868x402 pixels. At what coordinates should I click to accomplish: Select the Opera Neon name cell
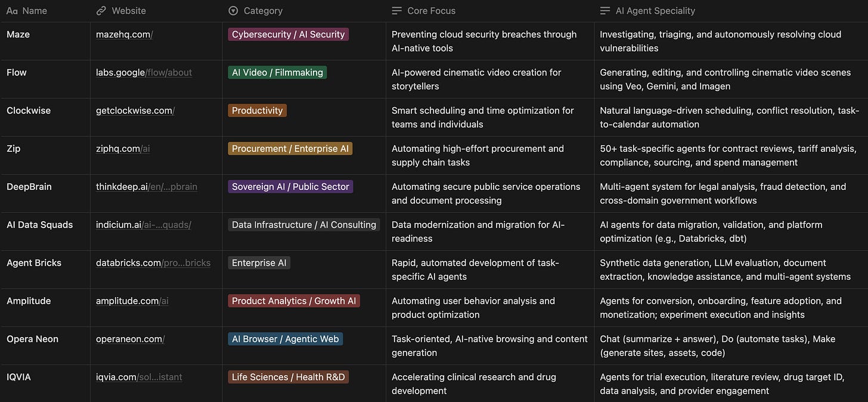coord(45,346)
